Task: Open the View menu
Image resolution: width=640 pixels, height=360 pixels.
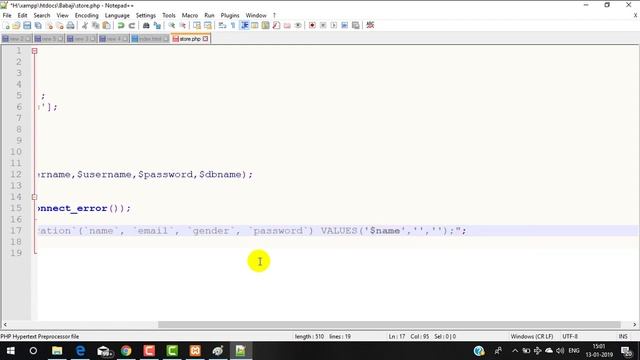Action: point(62,16)
